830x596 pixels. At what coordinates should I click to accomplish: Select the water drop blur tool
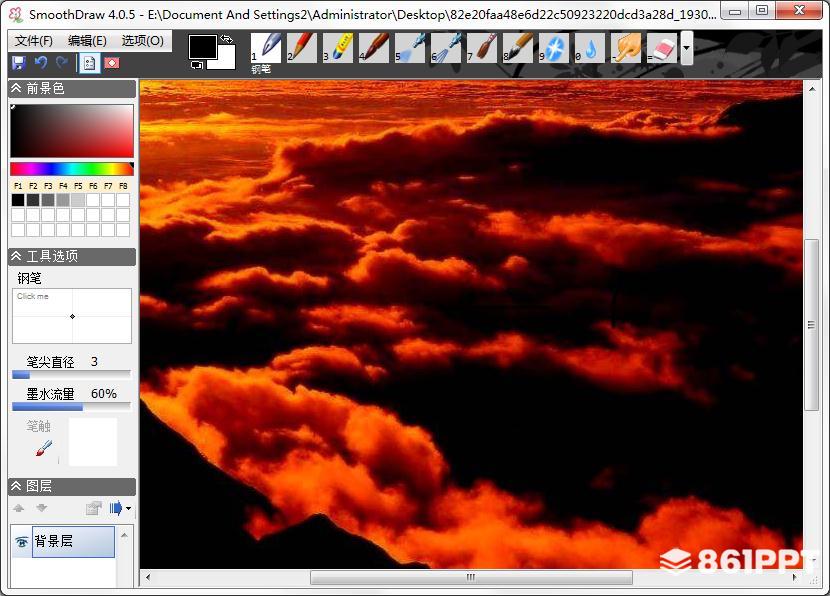click(x=590, y=48)
